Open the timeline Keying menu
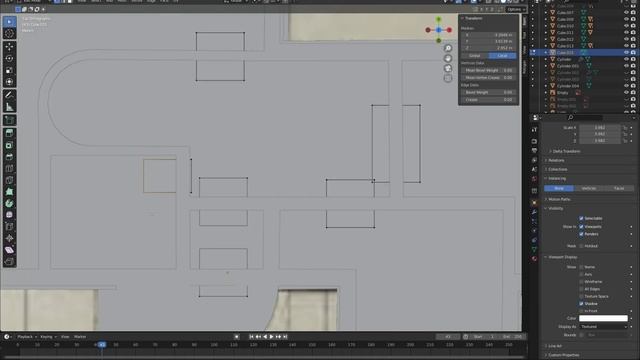 click(x=48, y=337)
